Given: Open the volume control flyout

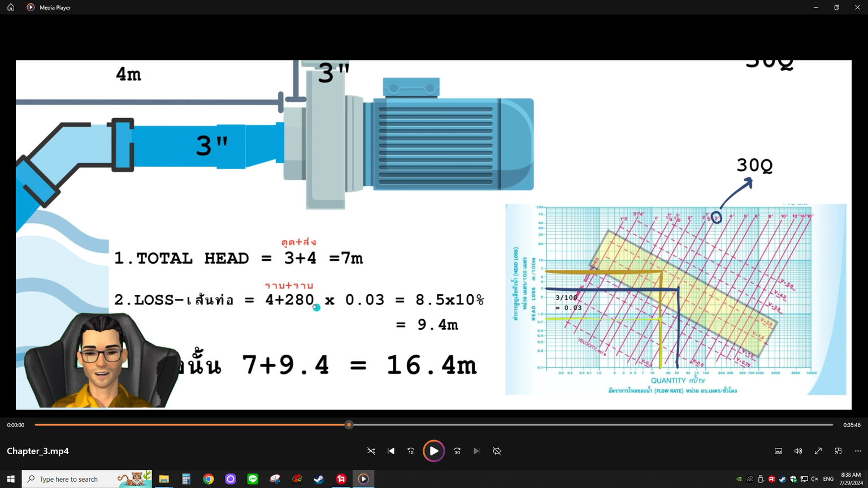Looking at the screenshot, I should tap(798, 451).
